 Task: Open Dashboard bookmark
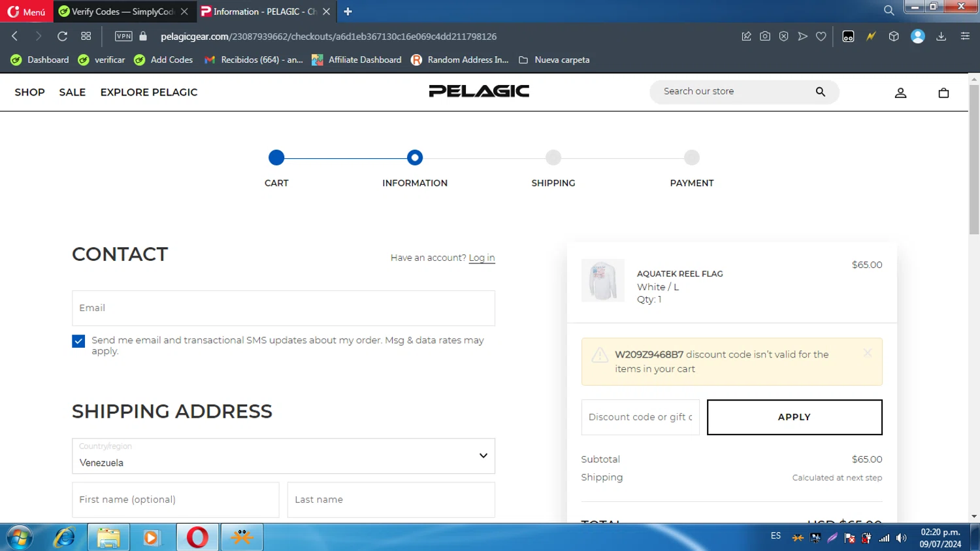(x=40, y=60)
